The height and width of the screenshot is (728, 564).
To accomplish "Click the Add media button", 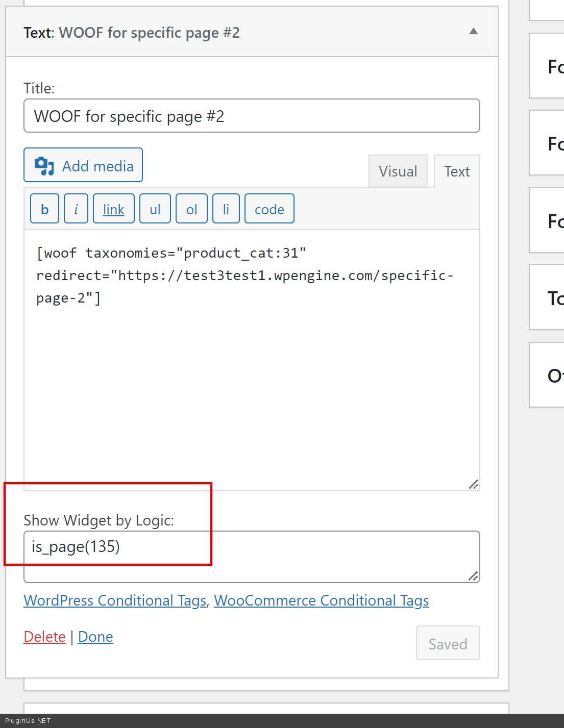I will point(83,165).
